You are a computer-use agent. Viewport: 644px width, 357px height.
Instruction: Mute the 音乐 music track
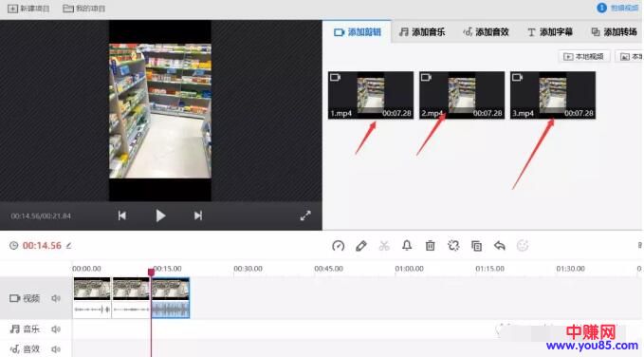tap(56, 329)
